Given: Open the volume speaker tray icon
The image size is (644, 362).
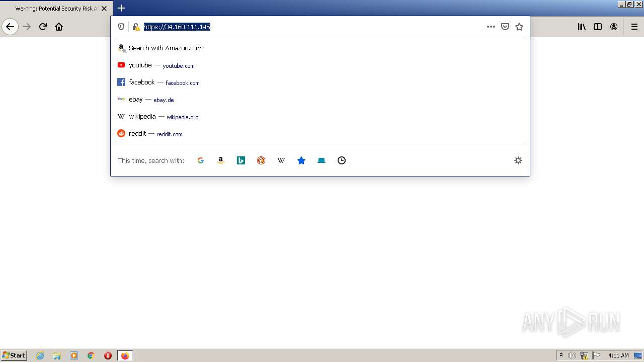Looking at the screenshot, I should [x=572, y=355].
